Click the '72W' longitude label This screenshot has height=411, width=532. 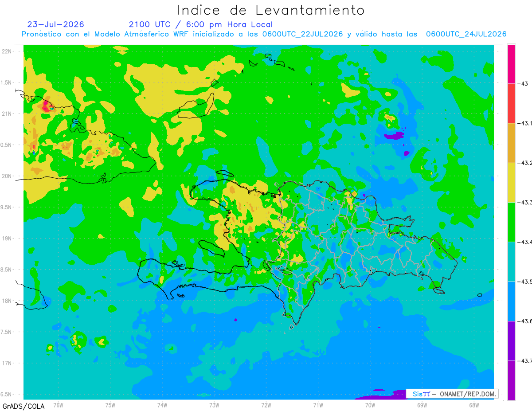pyautogui.click(x=266, y=405)
